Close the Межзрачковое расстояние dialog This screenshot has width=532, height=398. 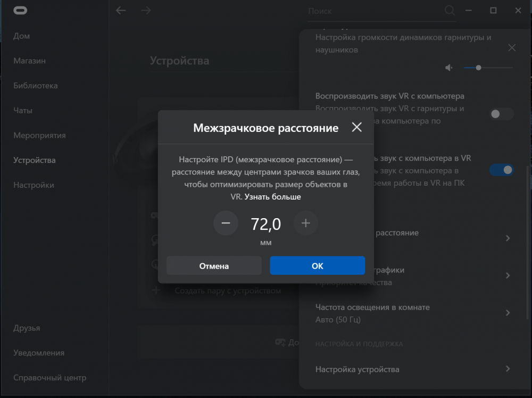point(356,127)
